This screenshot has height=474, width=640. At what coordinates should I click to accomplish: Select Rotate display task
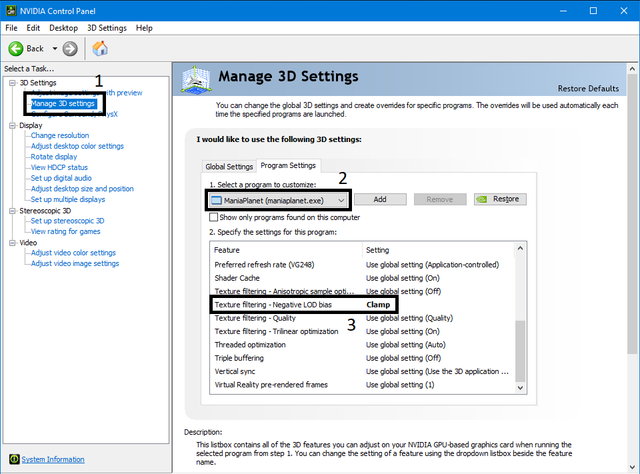pyautogui.click(x=54, y=157)
